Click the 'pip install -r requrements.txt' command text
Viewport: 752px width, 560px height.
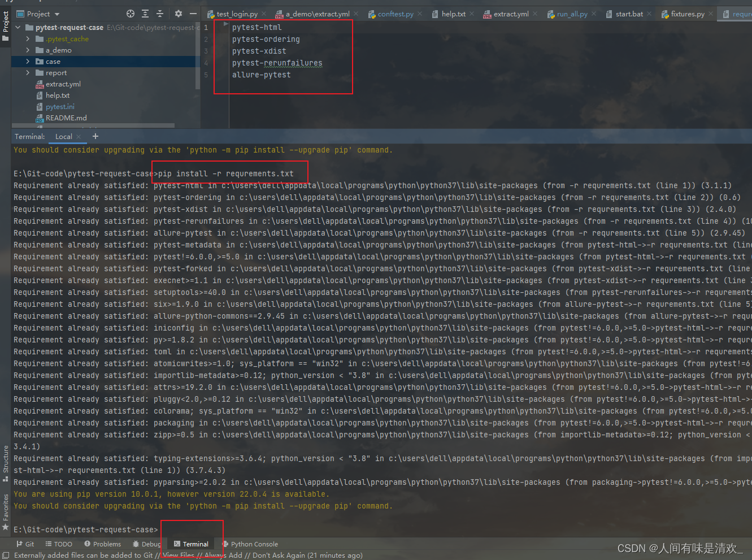click(226, 173)
